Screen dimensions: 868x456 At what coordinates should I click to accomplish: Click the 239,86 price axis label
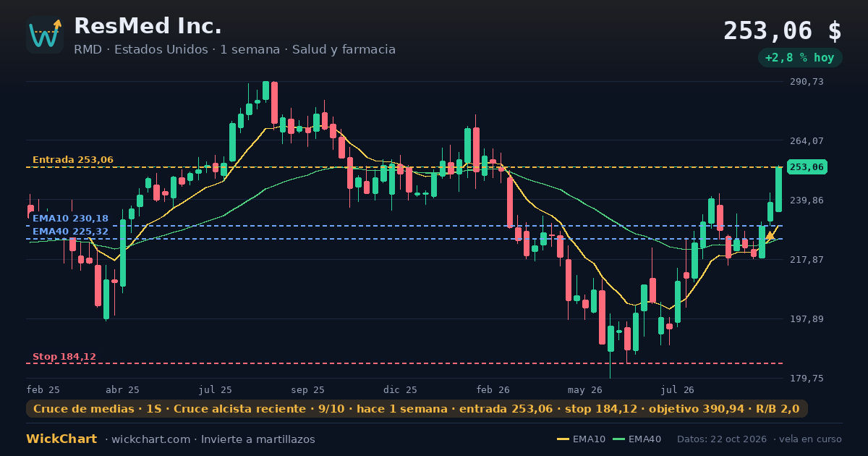click(807, 200)
